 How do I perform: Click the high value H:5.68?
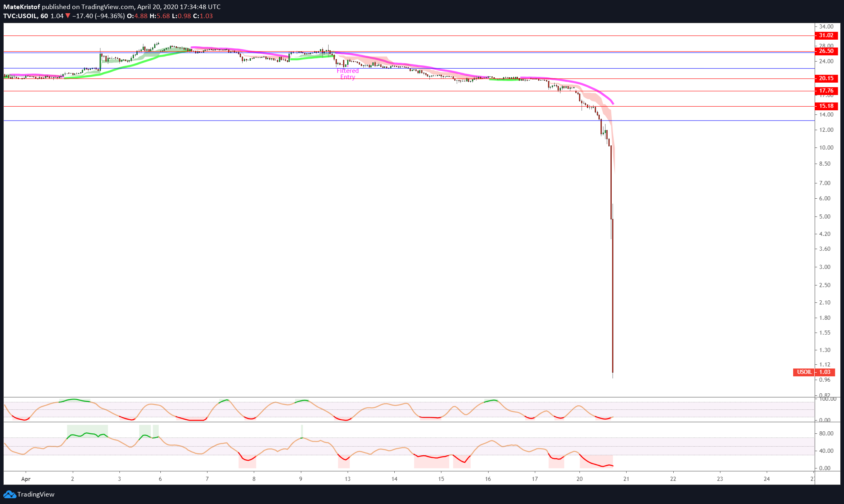[x=160, y=16]
